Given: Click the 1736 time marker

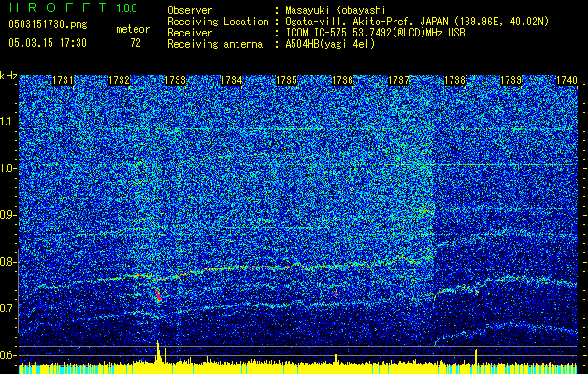Looking at the screenshot, I should (x=343, y=80).
